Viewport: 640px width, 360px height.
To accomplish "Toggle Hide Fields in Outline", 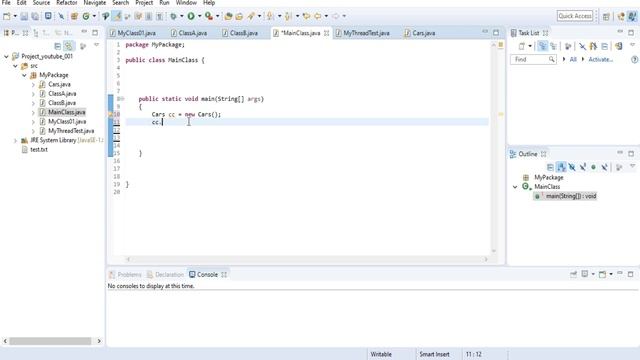I will pyautogui.click(x=572, y=167).
